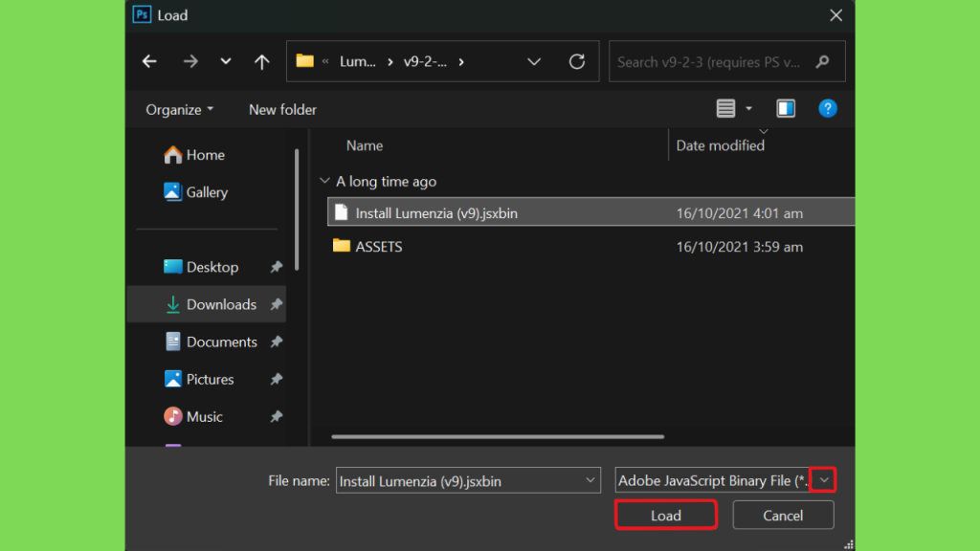
Task: Click the pin icon next to Downloads
Action: [x=277, y=304]
